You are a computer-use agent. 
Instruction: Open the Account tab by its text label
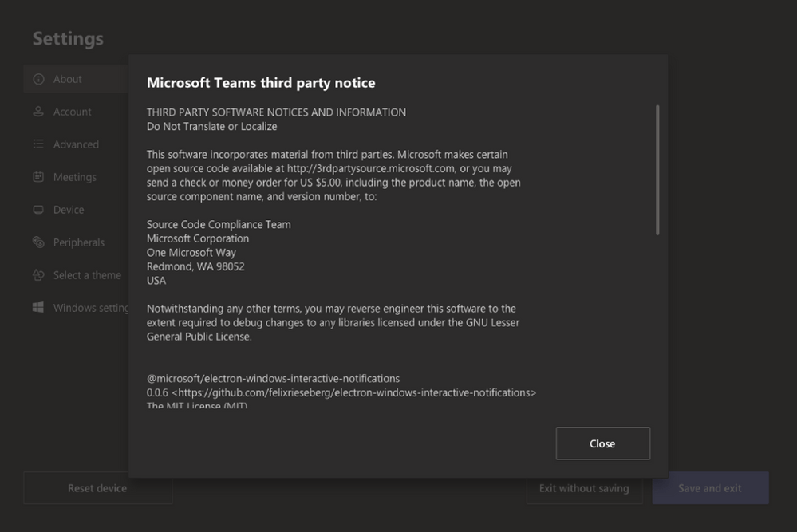73,112
